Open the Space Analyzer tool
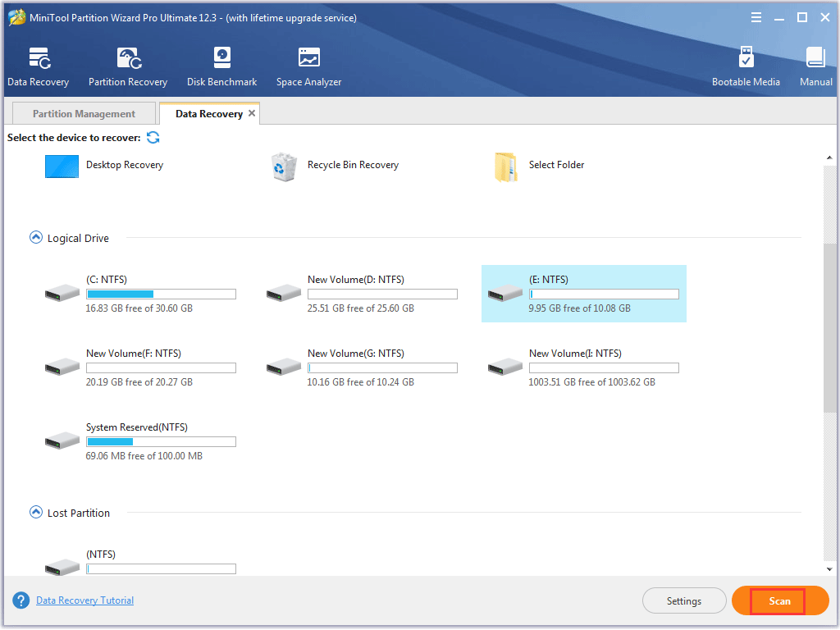This screenshot has width=840, height=630. click(x=308, y=66)
